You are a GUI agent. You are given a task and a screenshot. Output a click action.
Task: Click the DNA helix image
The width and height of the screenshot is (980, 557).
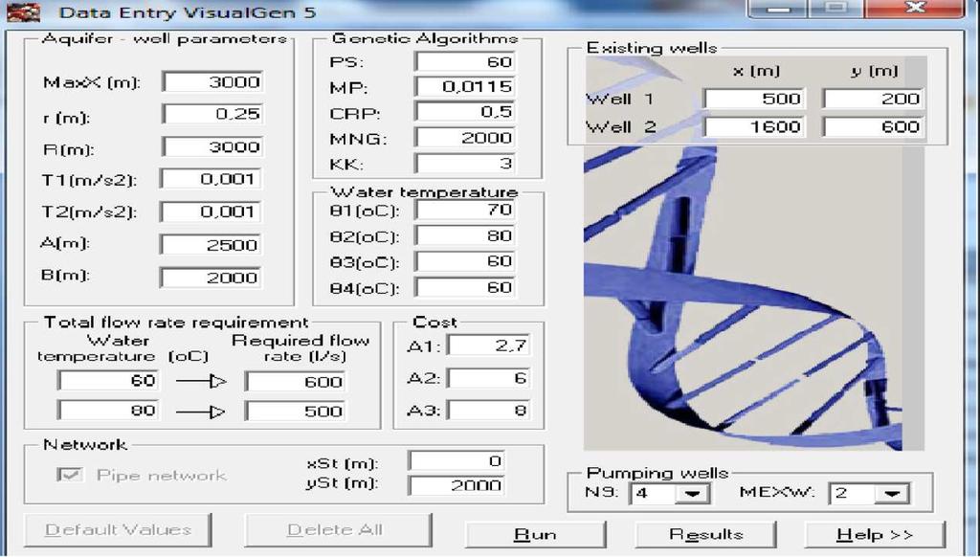754,299
